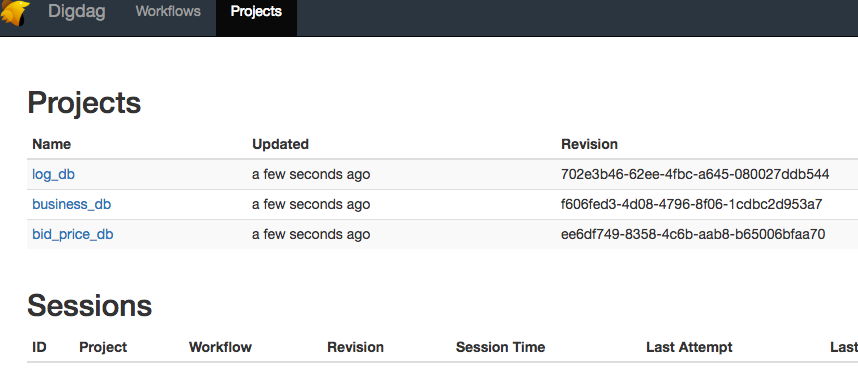This screenshot has height=374, width=858.
Task: Switch to the Workflows tab
Action: coord(168,11)
